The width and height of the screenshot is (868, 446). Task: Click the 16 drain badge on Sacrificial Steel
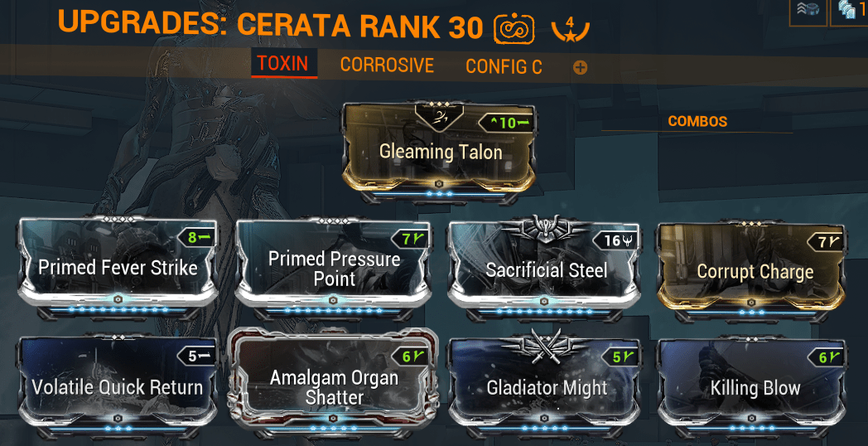point(616,240)
